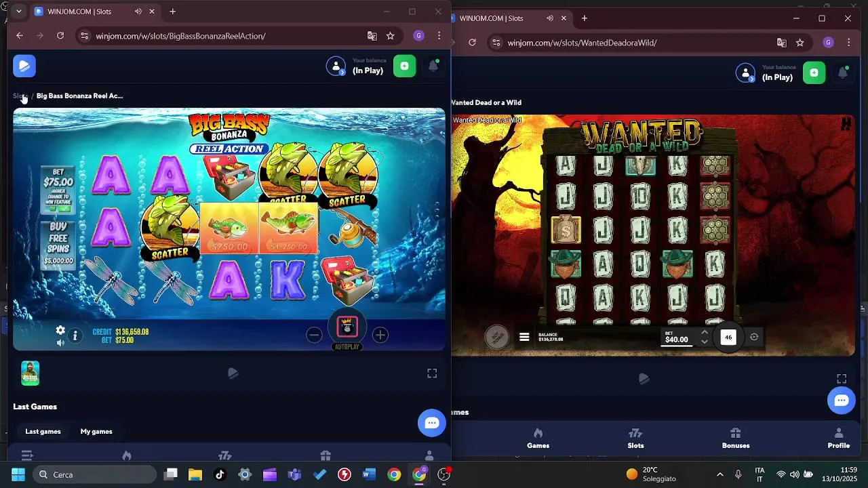Go back in left browser window
Screen dimensions: 868x488
[x=20, y=36]
